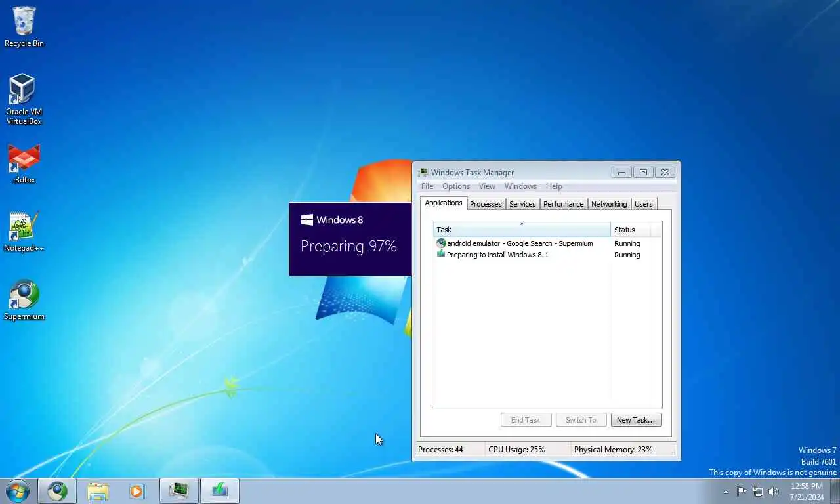
Task: Click Processes: 44 in the status bar
Action: tap(440, 450)
